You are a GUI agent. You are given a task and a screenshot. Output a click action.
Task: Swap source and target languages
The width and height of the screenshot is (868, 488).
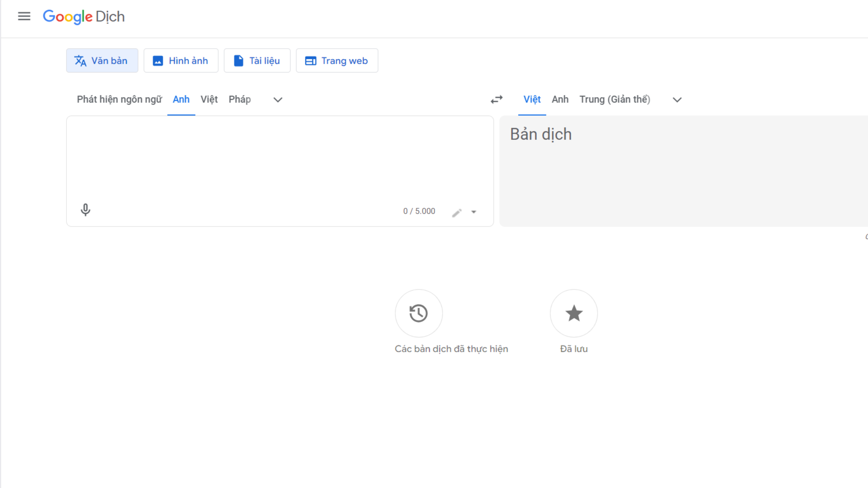[x=497, y=100]
